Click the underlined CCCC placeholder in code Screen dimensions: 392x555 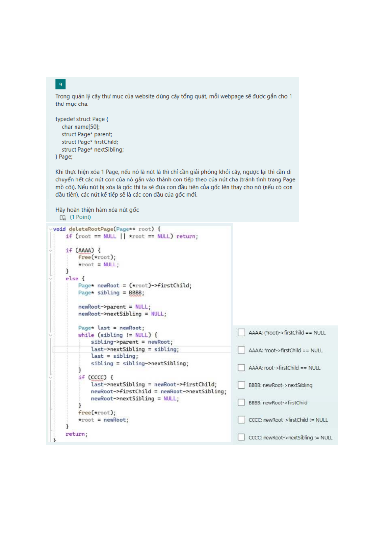tap(97, 377)
